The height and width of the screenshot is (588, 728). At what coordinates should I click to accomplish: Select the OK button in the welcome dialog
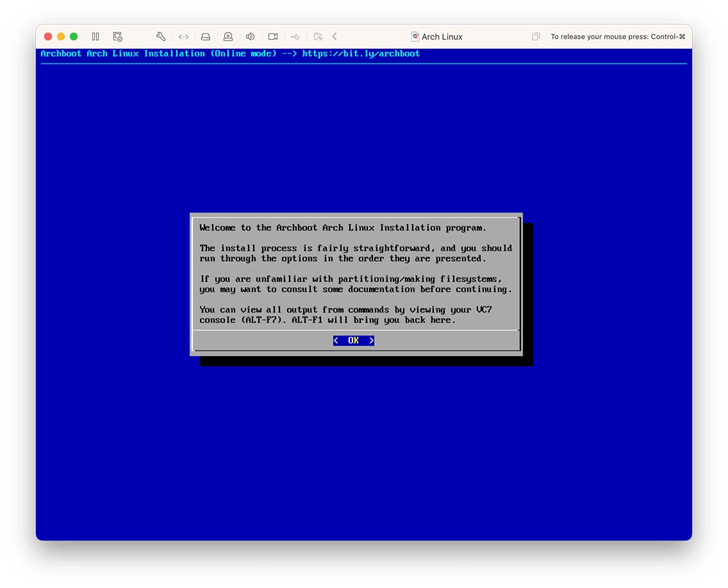coord(353,341)
